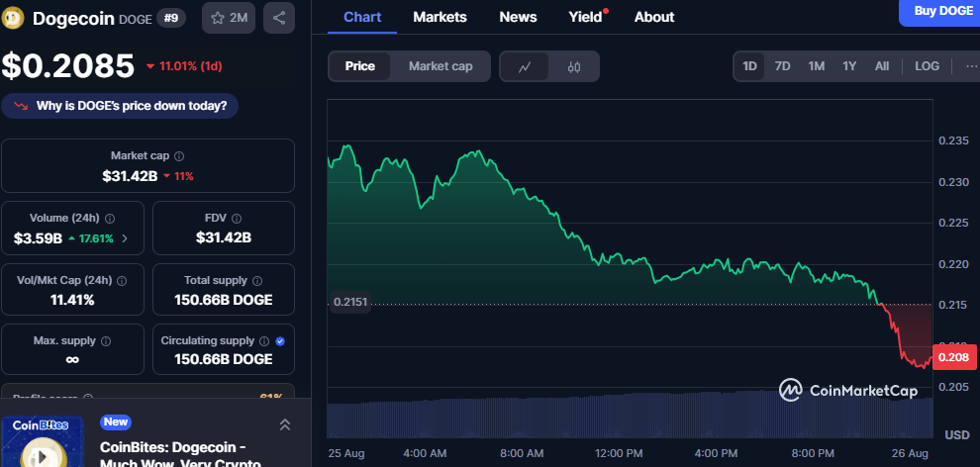Click the Buy DOGE button
Screen dimensions: 980x467
click(x=939, y=12)
